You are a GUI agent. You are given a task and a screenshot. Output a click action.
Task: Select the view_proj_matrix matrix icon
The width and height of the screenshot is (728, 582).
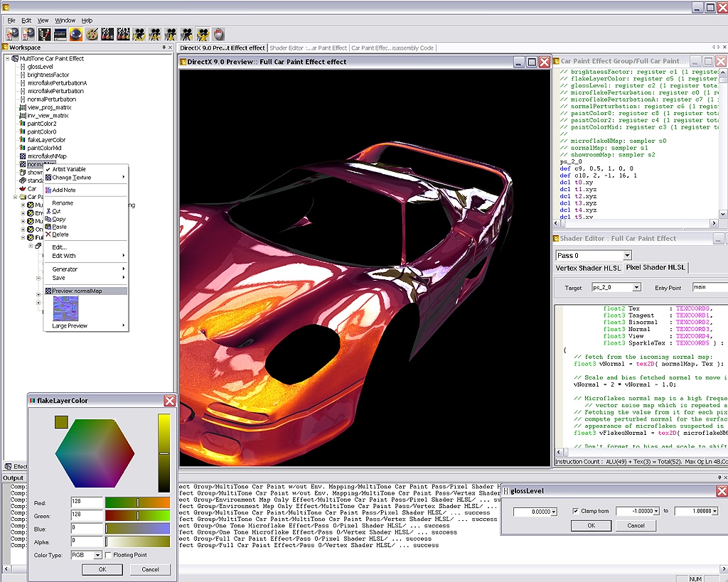coord(22,107)
